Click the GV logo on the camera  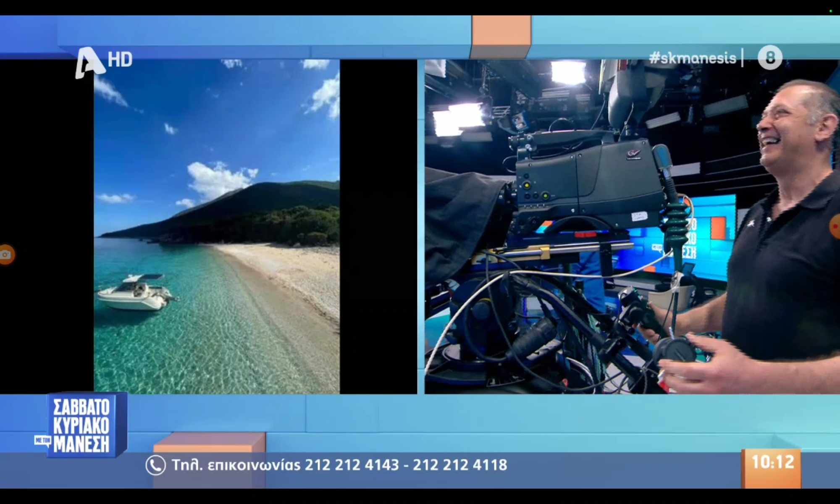(x=633, y=154)
